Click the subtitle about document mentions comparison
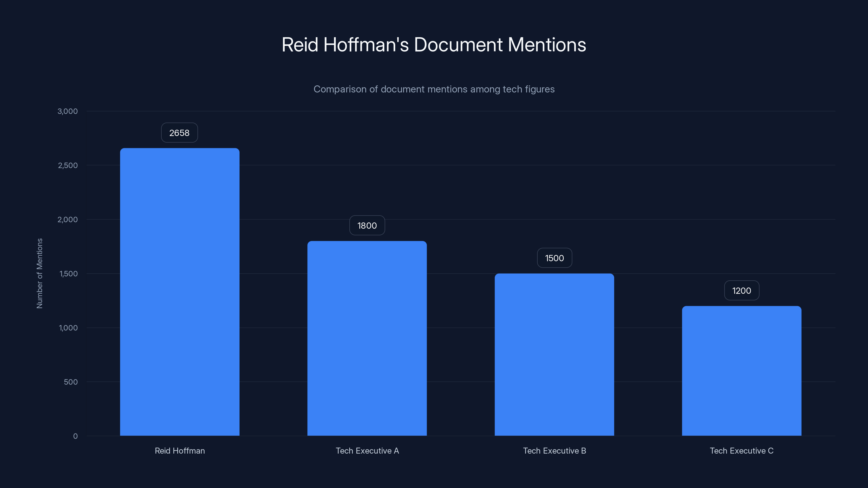The height and width of the screenshot is (488, 868). tap(434, 89)
